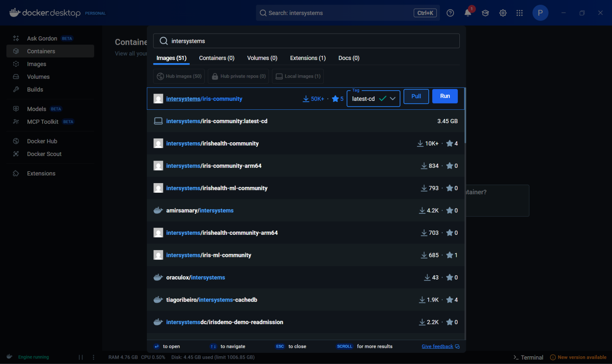Click the intersystems search input field

click(x=306, y=41)
